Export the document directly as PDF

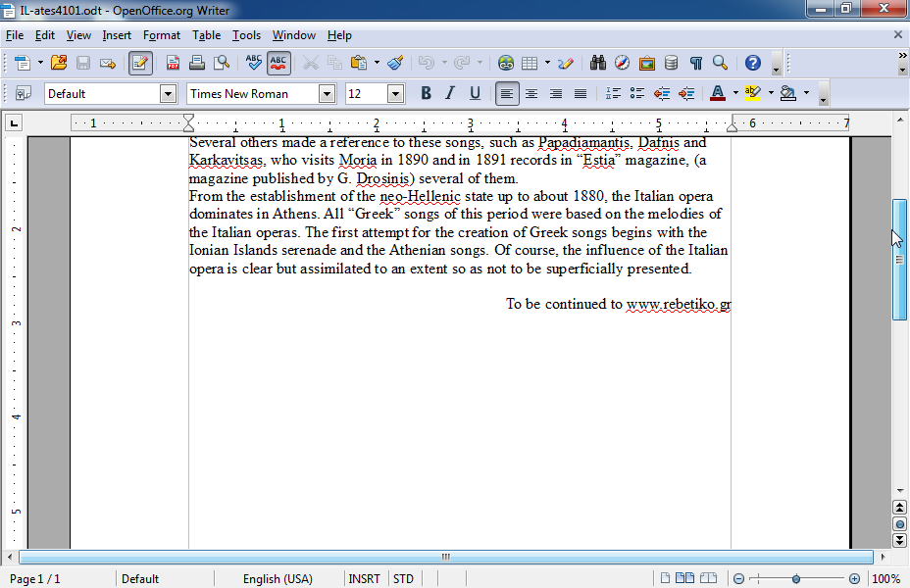(172, 62)
